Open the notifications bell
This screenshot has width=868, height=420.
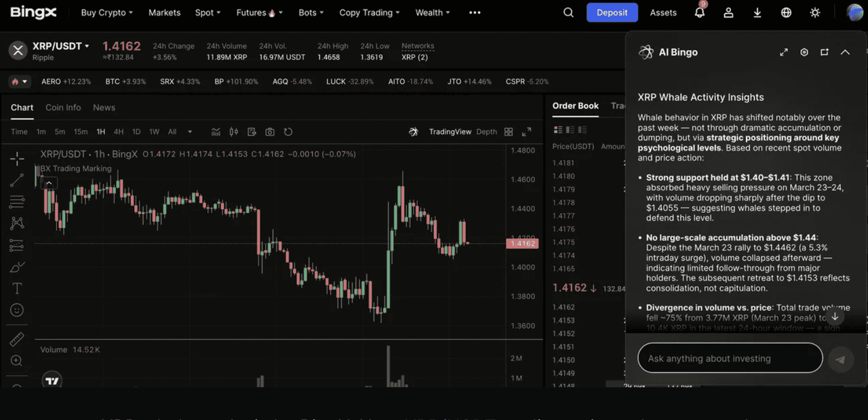coord(700,13)
